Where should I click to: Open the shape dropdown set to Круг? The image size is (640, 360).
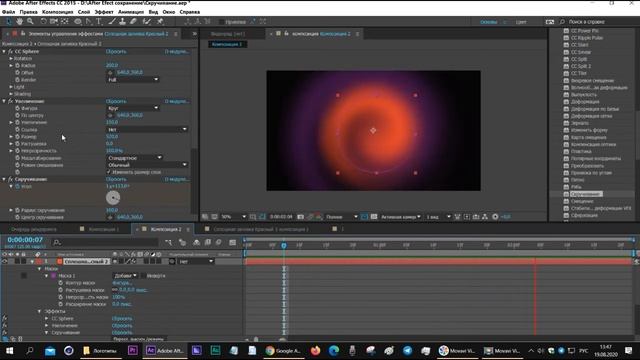click(133, 108)
